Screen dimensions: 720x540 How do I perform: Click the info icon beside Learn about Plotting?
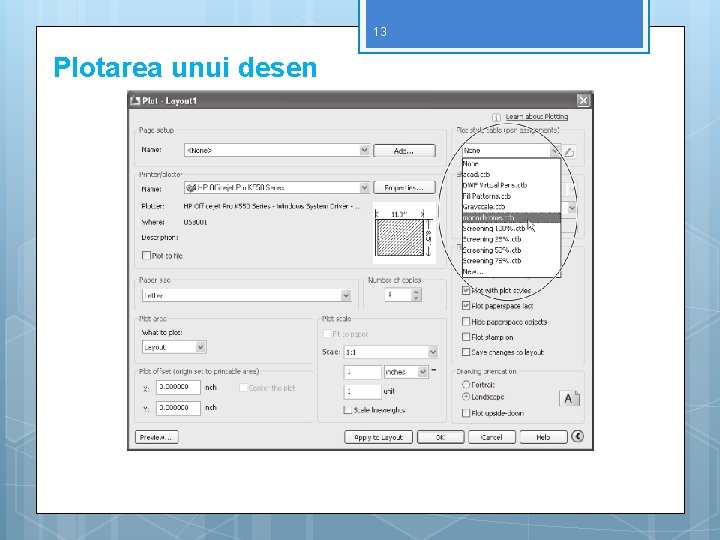[x=496, y=118]
